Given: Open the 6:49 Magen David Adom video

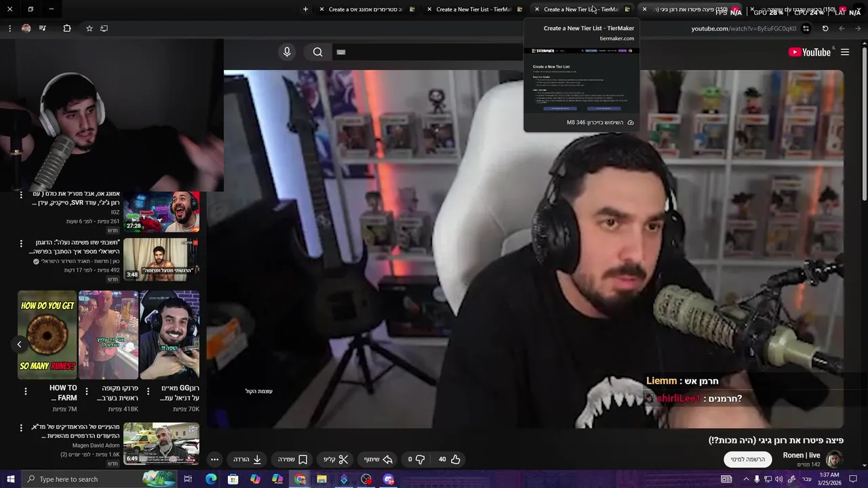Looking at the screenshot, I should (x=161, y=443).
